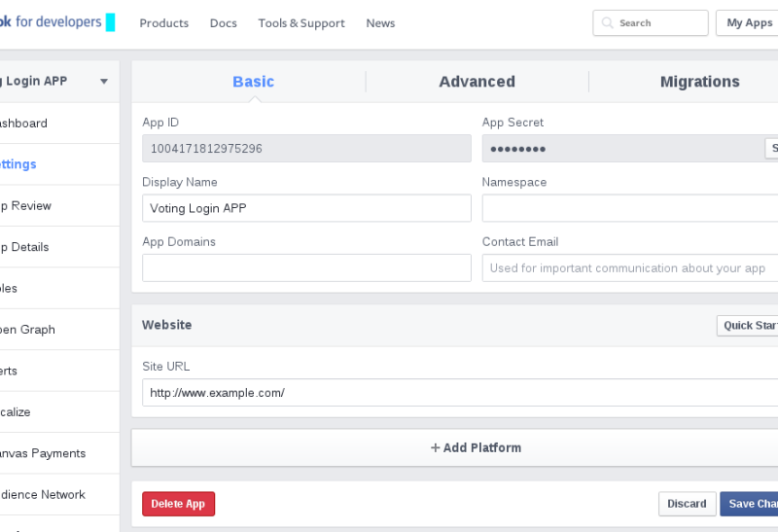Switch to the Migrations tab
The image size is (778, 532).
pyautogui.click(x=699, y=82)
